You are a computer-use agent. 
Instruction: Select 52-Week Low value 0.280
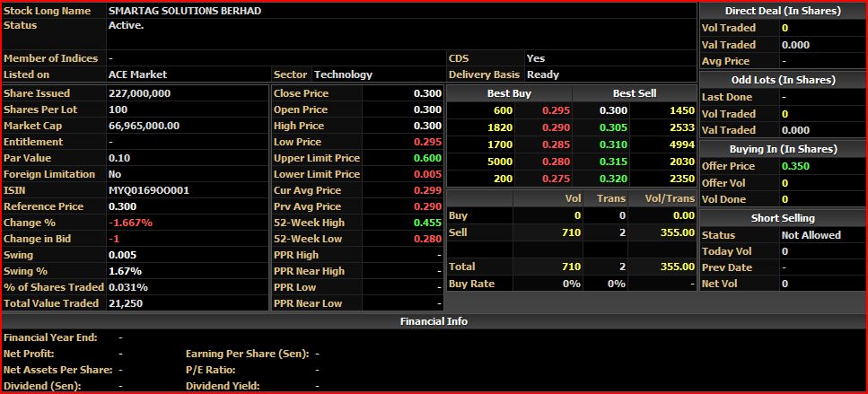[428, 239]
